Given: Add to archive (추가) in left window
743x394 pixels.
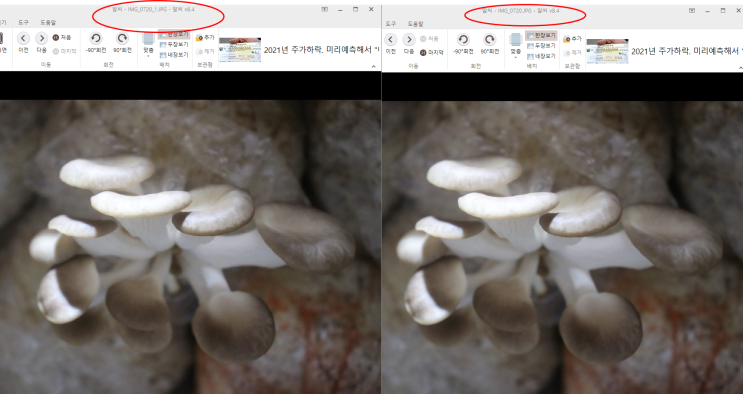Looking at the screenshot, I should (206, 37).
